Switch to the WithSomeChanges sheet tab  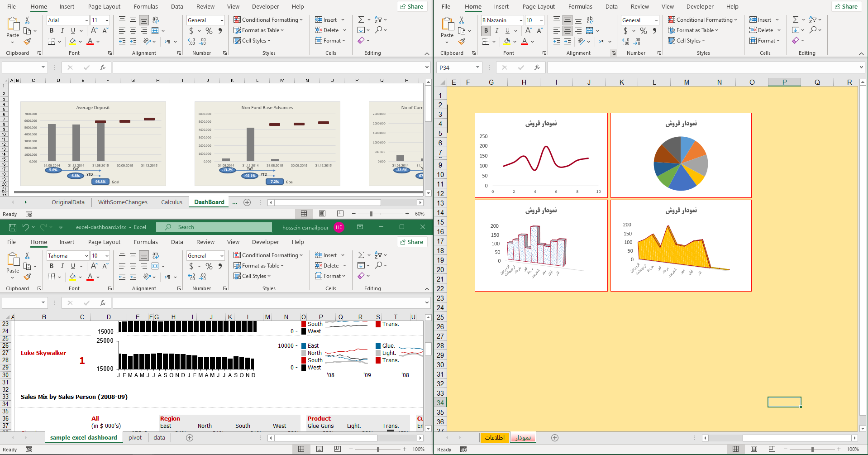tap(123, 202)
